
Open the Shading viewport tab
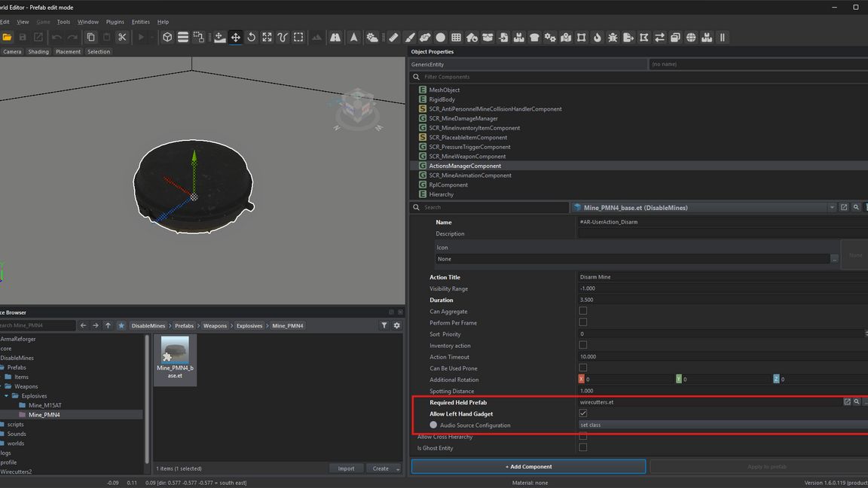point(38,51)
